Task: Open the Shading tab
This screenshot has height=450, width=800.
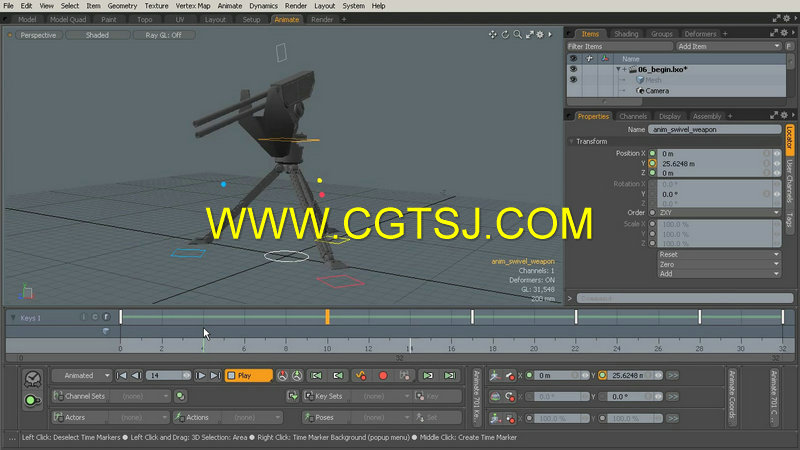Action: [626, 34]
